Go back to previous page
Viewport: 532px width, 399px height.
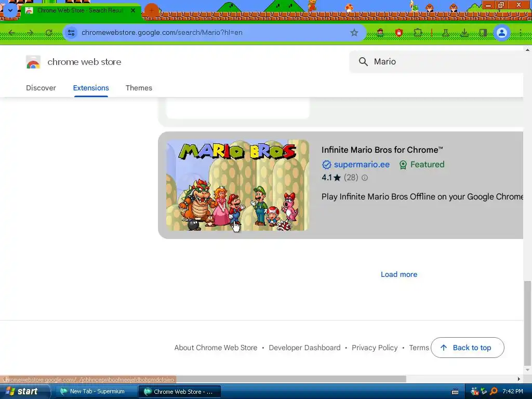pos(12,33)
